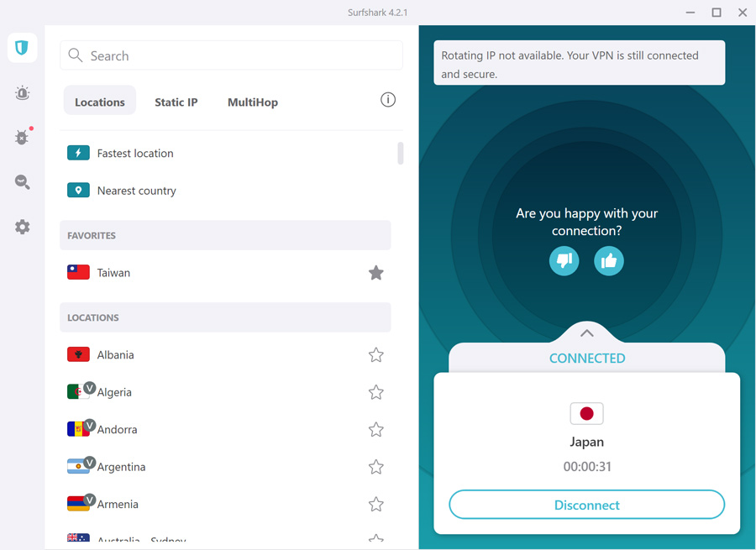Click the Japan country name
This screenshot has height=550, width=756.
pos(587,442)
